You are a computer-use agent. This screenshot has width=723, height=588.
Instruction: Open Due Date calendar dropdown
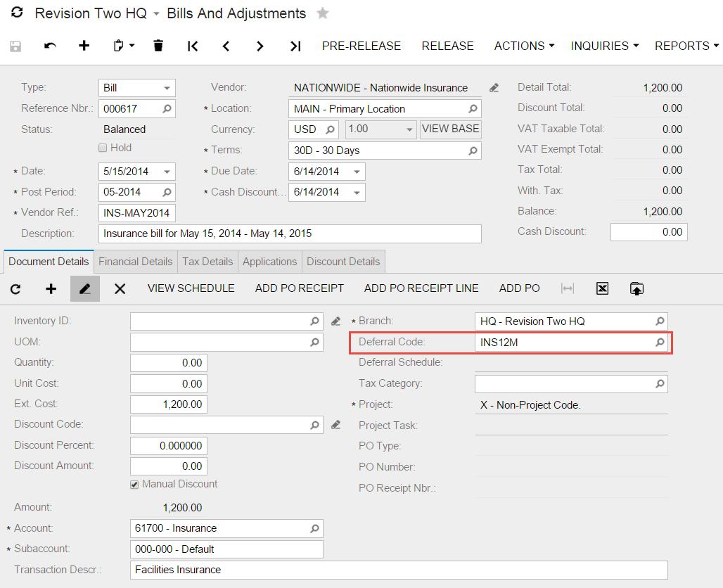pos(357,172)
